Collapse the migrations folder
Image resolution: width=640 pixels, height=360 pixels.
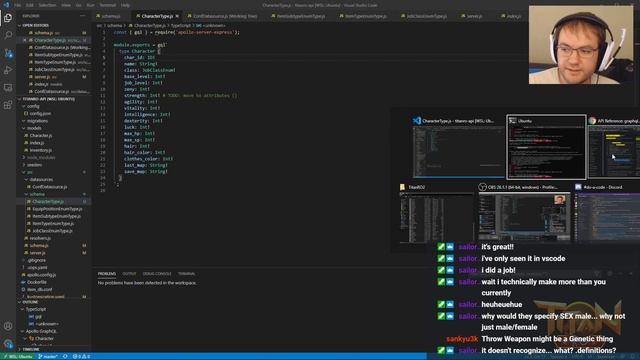[54, 121]
